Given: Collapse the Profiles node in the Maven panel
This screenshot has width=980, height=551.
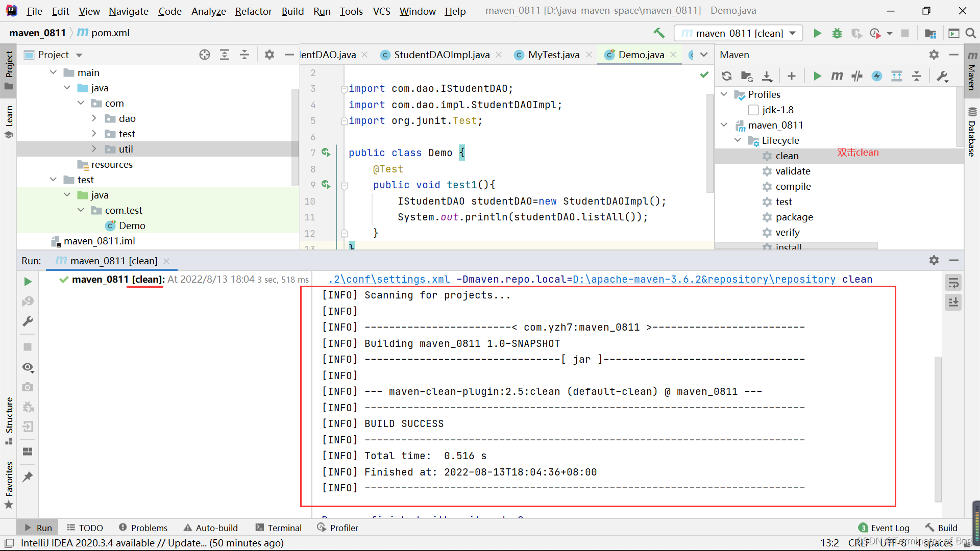Looking at the screenshot, I should pos(724,94).
